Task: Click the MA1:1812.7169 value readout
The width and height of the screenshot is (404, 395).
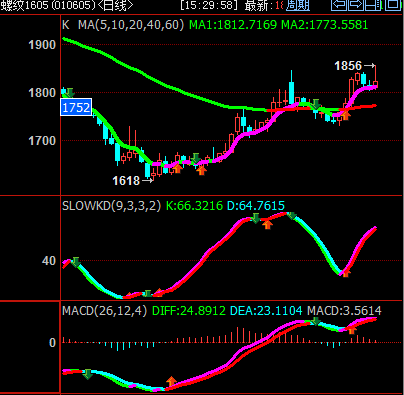Action: [233, 25]
